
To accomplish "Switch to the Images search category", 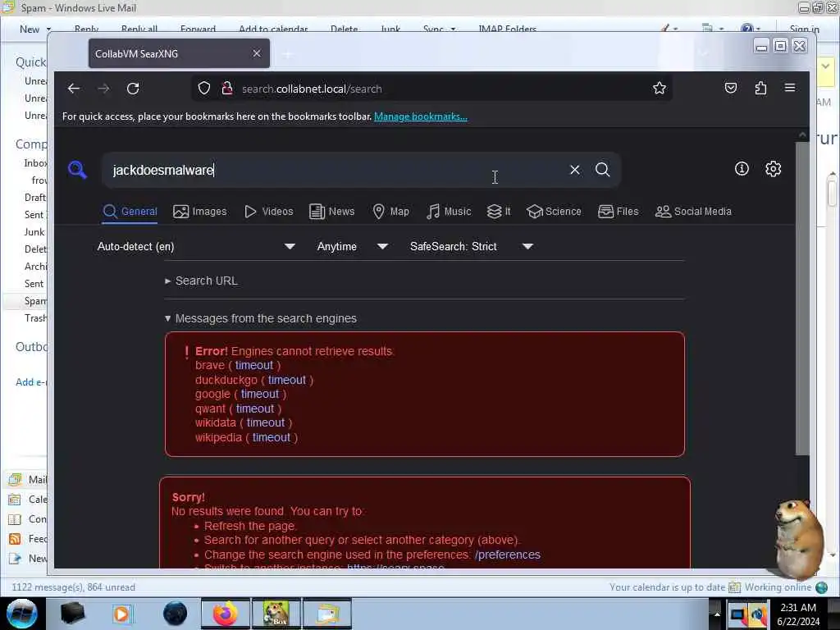I will coord(200,212).
